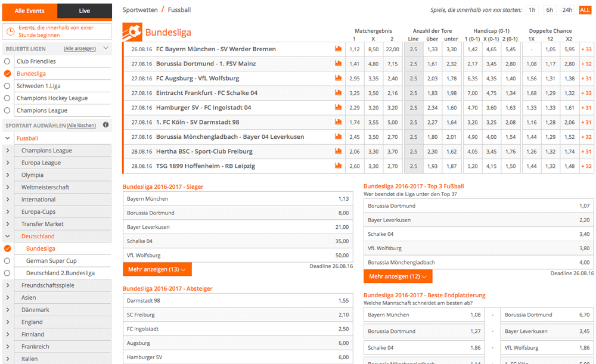Select Schalke 04 3,40 in Top 3 market
This screenshot has width=596, height=364.
pos(479,234)
